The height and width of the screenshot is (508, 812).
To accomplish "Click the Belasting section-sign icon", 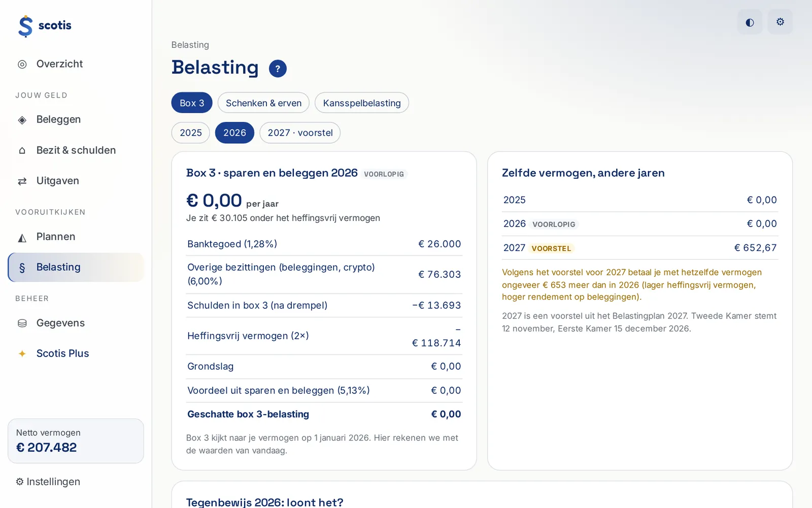I will pos(22,268).
